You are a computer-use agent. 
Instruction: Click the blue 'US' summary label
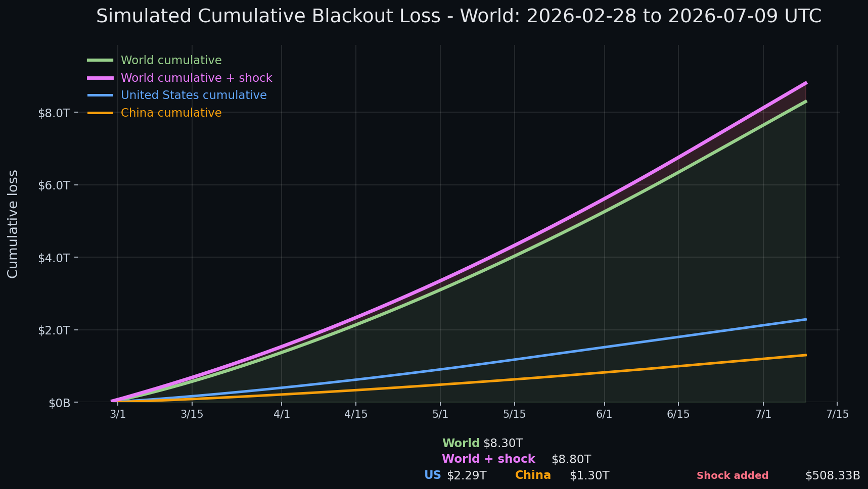click(x=433, y=475)
